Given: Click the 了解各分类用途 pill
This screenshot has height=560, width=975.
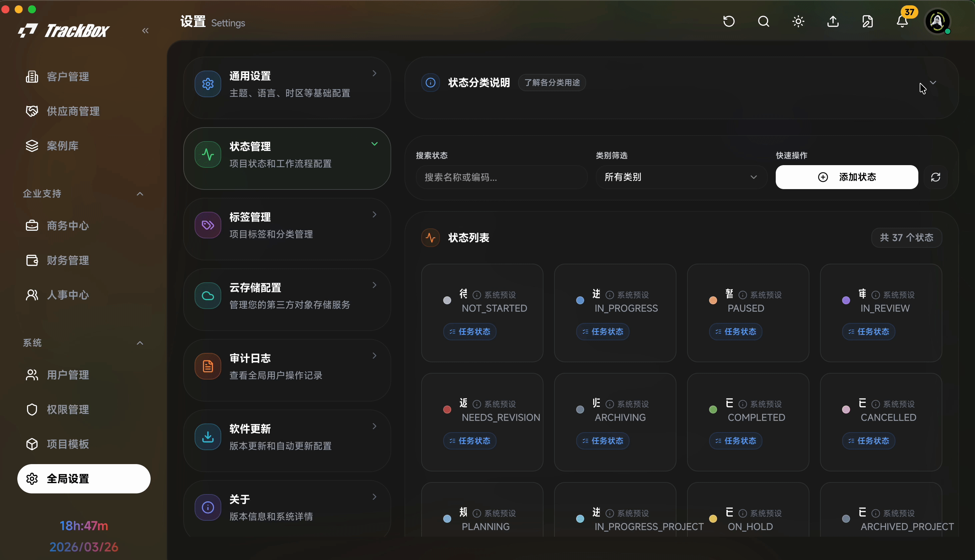Looking at the screenshot, I should point(552,83).
